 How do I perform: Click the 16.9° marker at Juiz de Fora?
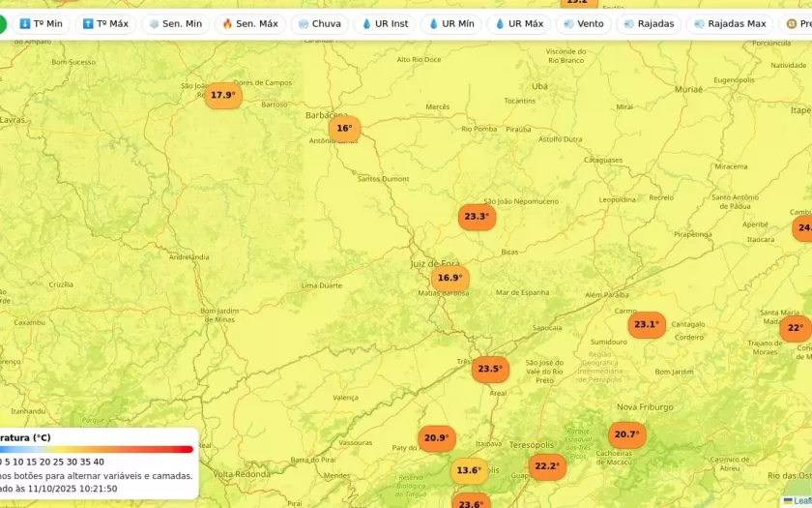click(449, 279)
